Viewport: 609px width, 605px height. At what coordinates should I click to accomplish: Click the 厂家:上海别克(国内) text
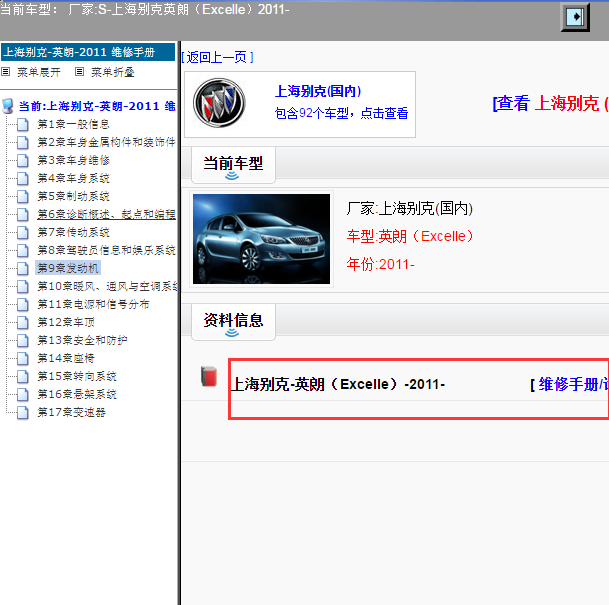(x=409, y=209)
